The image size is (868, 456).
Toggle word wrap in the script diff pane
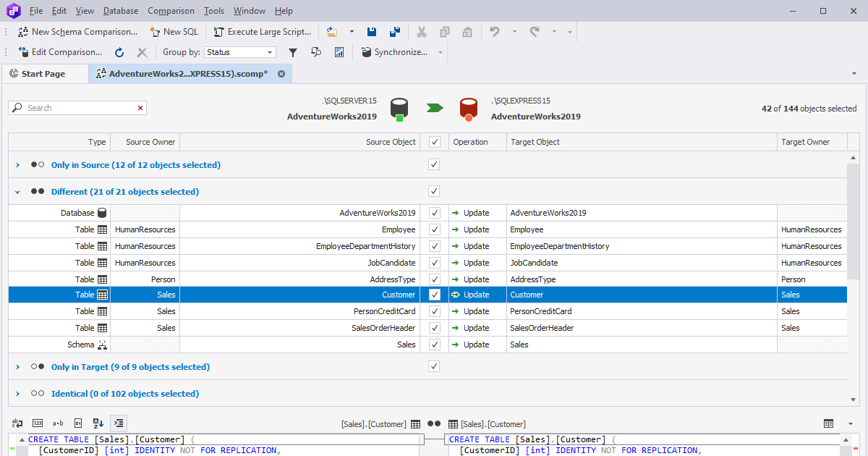(16, 423)
